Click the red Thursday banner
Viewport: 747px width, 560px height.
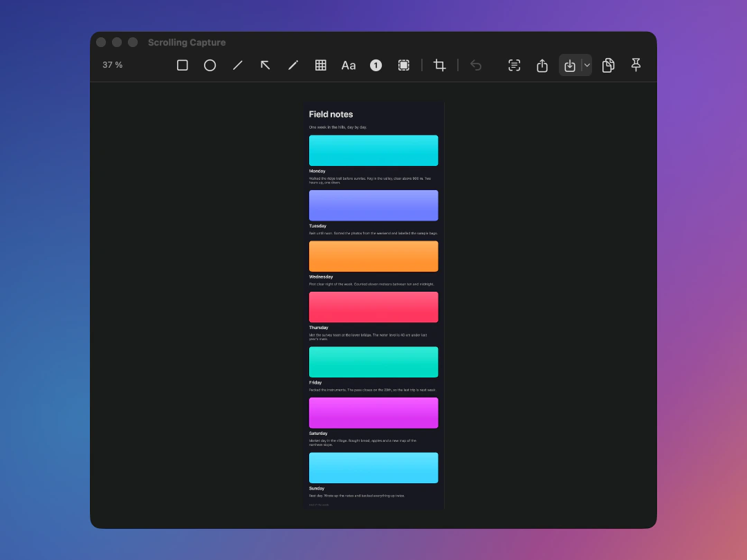373,307
